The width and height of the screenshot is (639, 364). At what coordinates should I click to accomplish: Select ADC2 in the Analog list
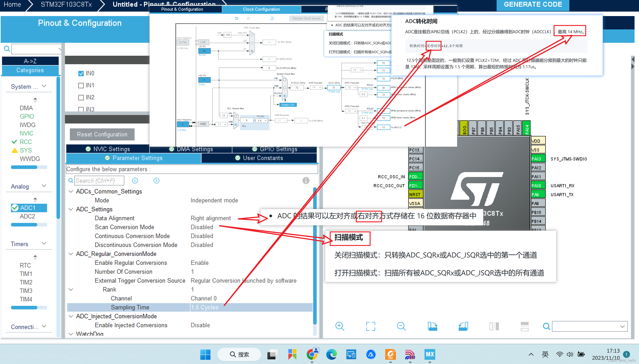(27, 216)
